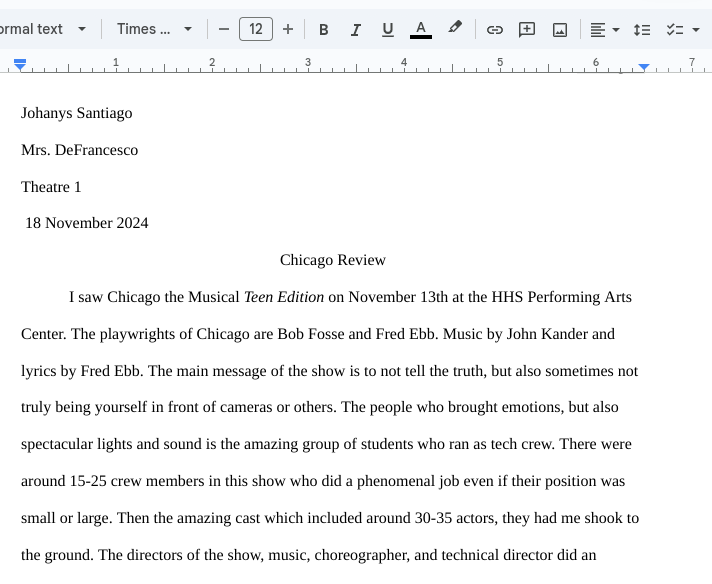This screenshot has height=584, width=712.
Task: Increase font size with the plus button
Action: coord(288,30)
